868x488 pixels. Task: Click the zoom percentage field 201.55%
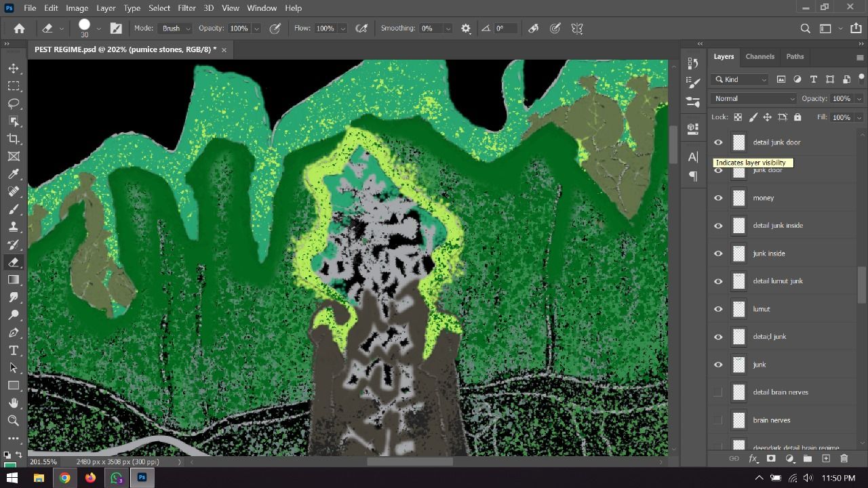point(43,462)
